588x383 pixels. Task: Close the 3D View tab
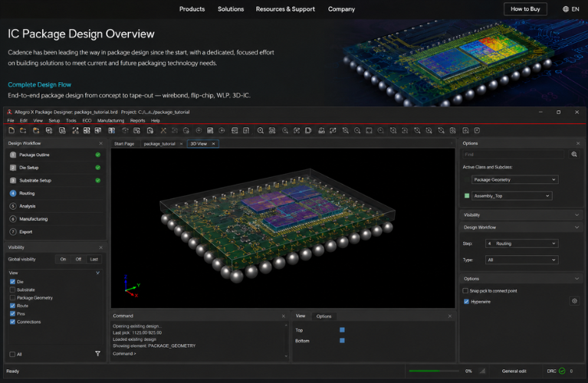[213, 143]
